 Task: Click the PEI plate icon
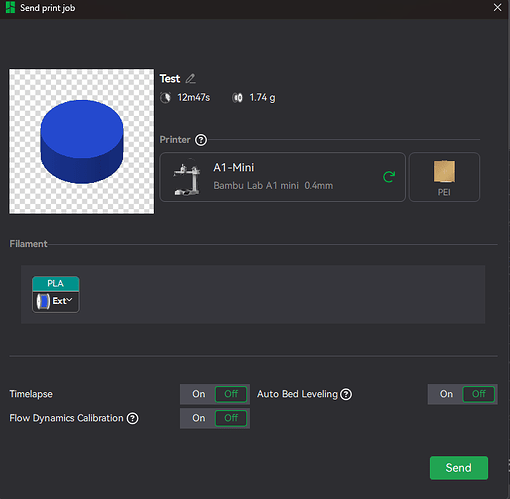click(x=444, y=171)
